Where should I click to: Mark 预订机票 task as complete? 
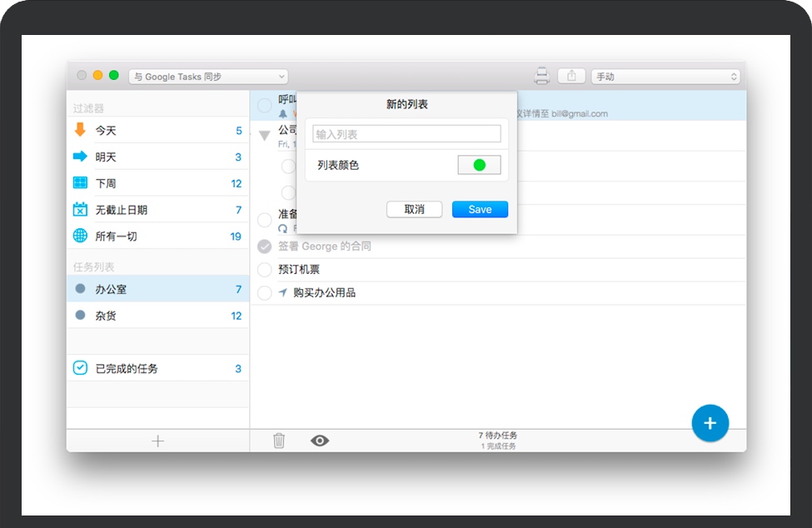coord(265,270)
